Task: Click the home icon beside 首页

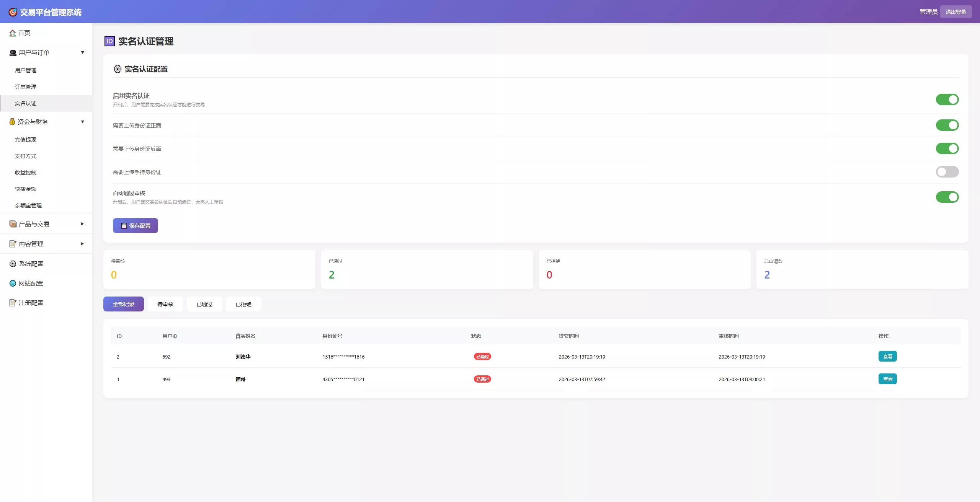Action: coord(13,33)
